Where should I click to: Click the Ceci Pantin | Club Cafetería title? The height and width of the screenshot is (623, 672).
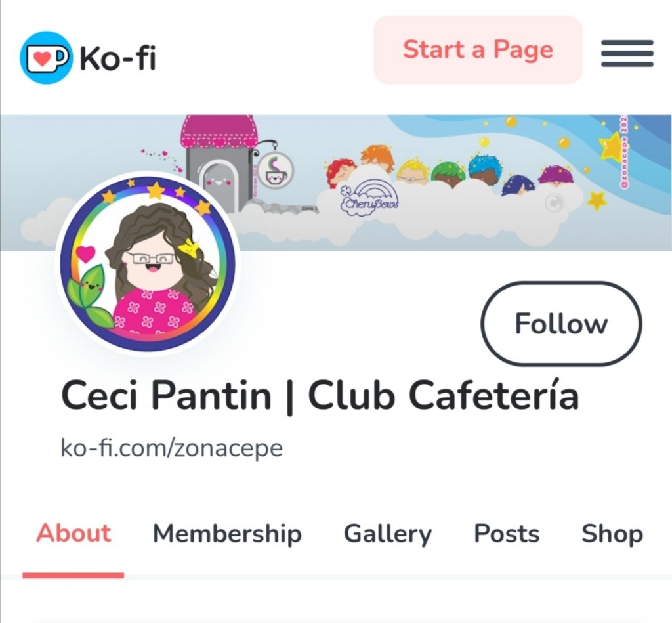point(320,395)
